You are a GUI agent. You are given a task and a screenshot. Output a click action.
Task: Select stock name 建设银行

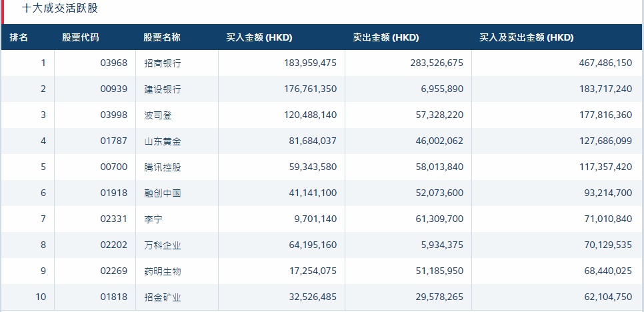[x=163, y=89]
